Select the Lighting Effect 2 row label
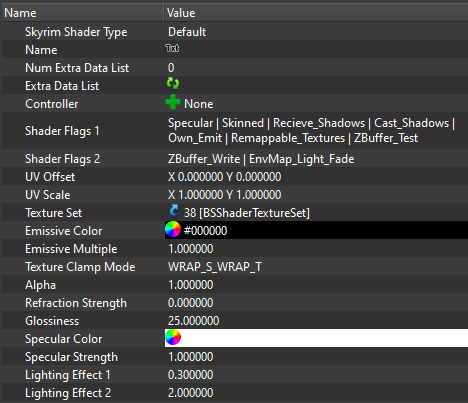 [68, 393]
